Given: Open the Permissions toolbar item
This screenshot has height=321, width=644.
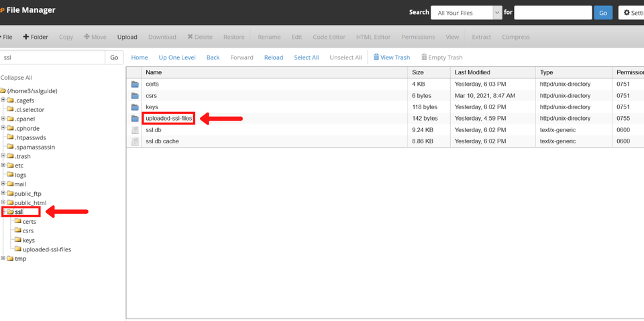Looking at the screenshot, I should coord(418,37).
